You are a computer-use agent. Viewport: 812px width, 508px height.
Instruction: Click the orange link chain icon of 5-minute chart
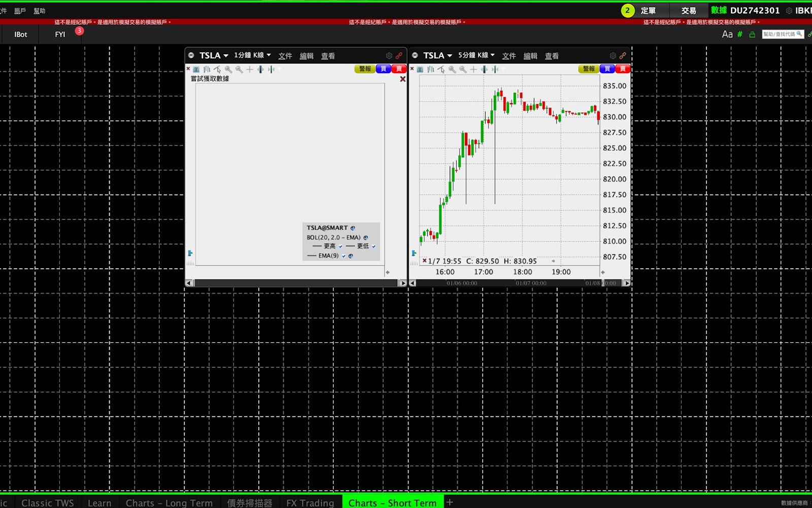[623, 56]
